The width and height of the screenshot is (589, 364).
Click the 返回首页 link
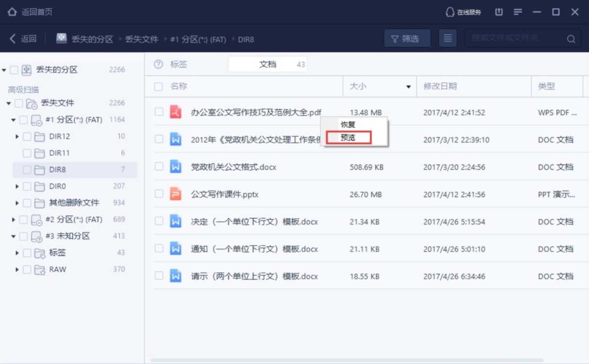tap(37, 12)
